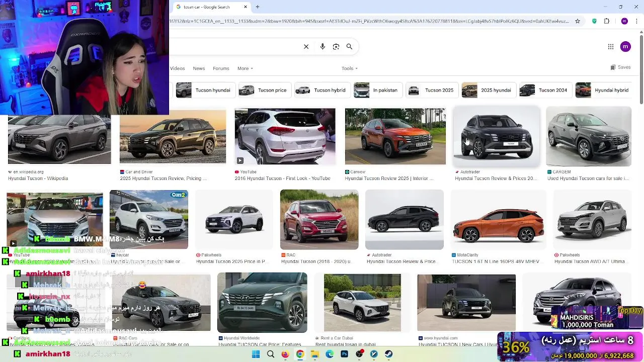Image resolution: width=644 pixels, height=362 pixels.
Task: Open a new browser tab
Action: coord(258,7)
